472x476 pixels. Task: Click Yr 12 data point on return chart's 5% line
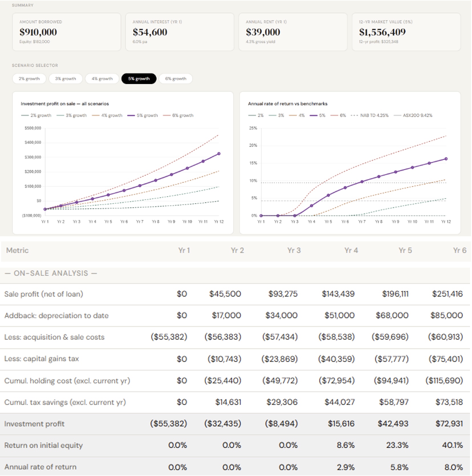coord(446,159)
